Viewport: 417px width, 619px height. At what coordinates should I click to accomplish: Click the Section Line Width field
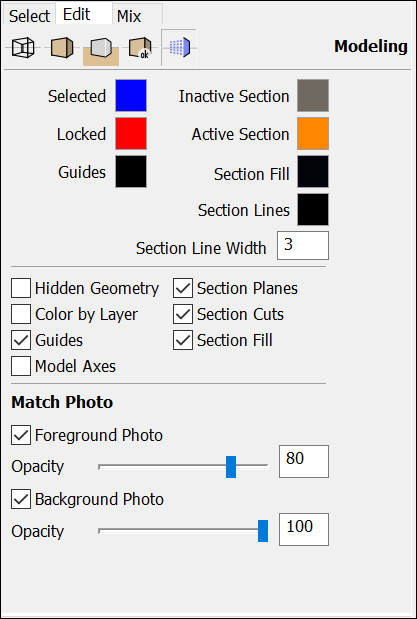click(x=303, y=246)
